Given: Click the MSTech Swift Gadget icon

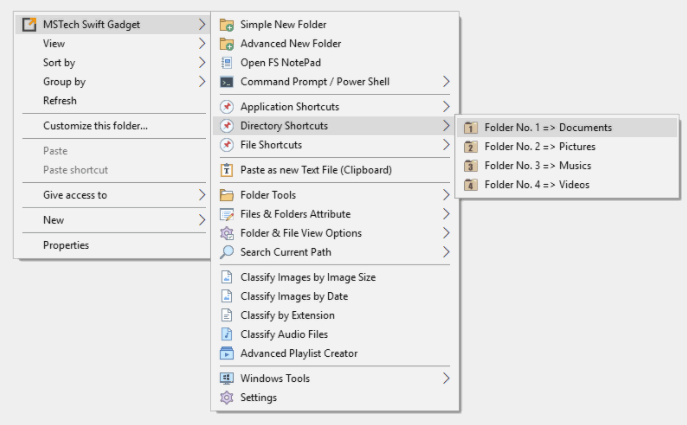Looking at the screenshot, I should point(29,24).
